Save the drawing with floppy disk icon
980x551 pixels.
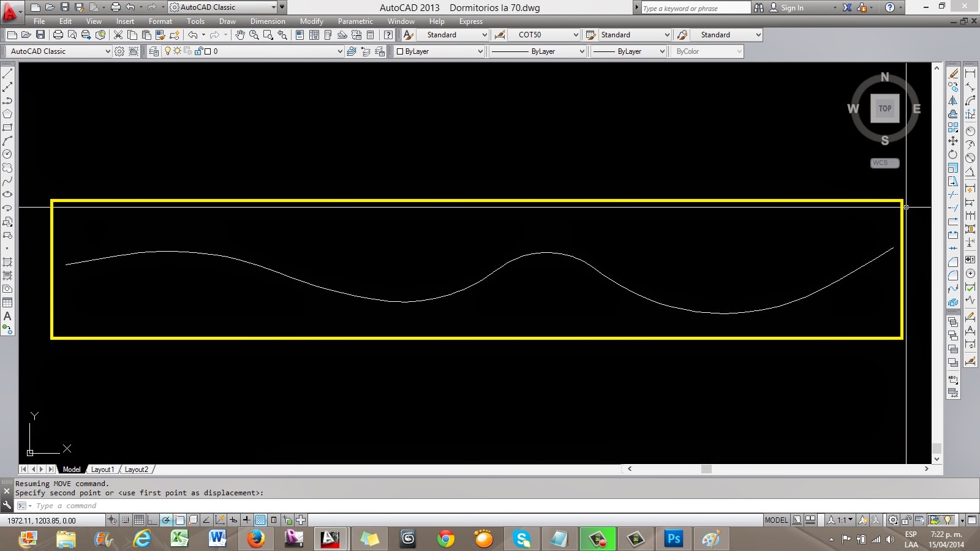[x=40, y=35]
